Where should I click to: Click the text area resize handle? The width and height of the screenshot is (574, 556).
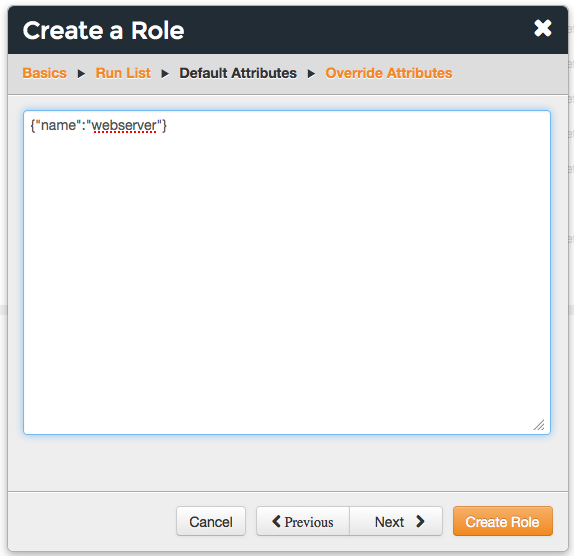click(x=540, y=425)
